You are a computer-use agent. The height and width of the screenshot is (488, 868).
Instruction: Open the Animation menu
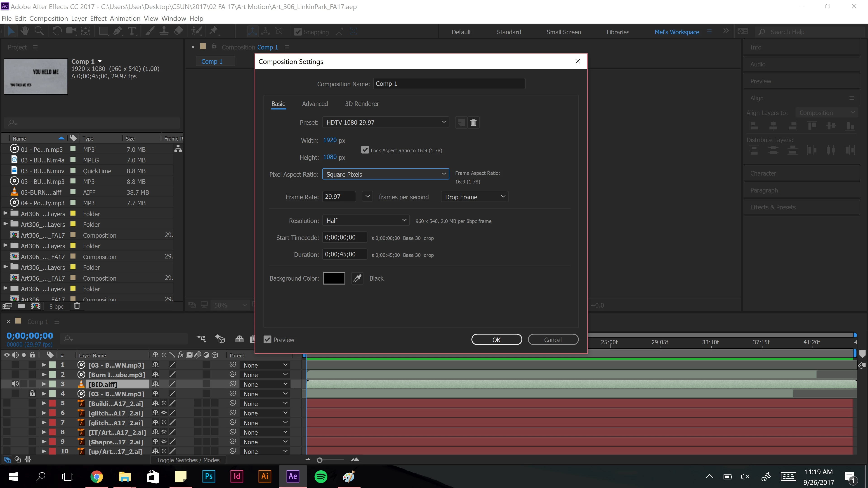(125, 18)
